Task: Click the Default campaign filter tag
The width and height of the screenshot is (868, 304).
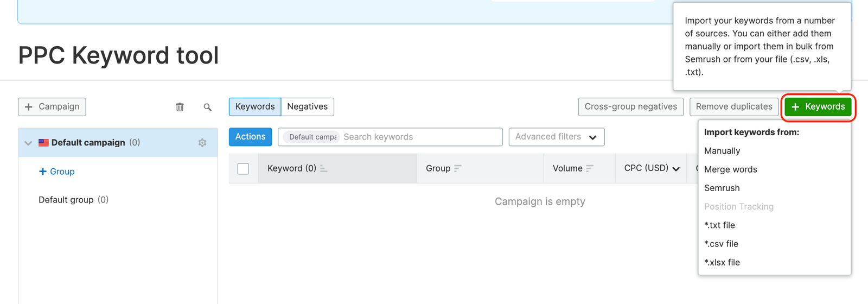Action: tap(312, 137)
